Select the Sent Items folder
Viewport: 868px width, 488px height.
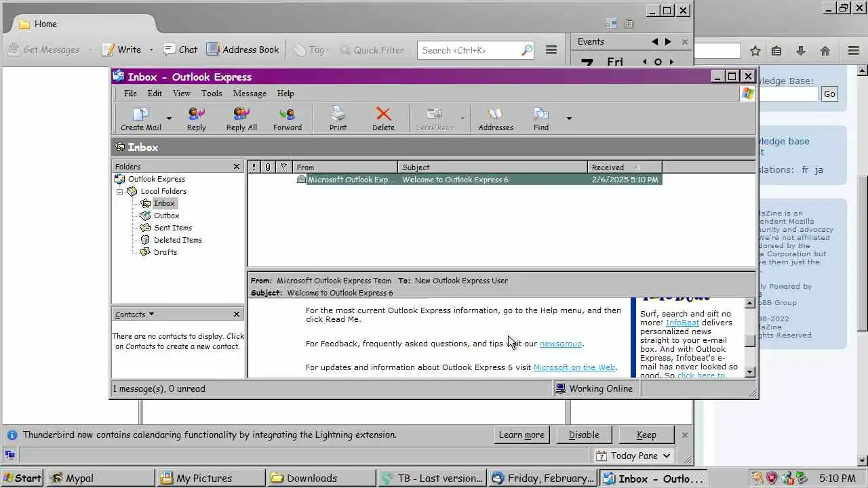172,228
